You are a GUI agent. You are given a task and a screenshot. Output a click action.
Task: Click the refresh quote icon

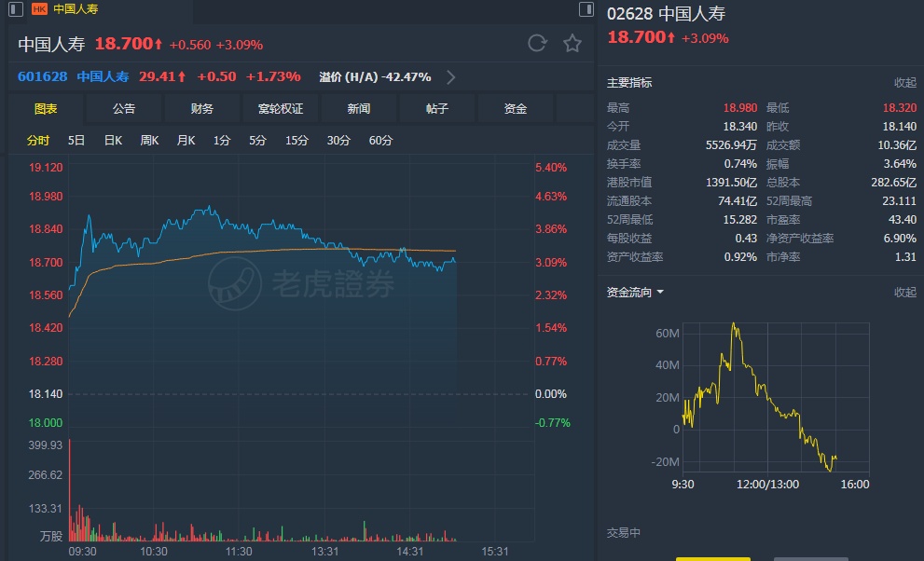pos(537,43)
